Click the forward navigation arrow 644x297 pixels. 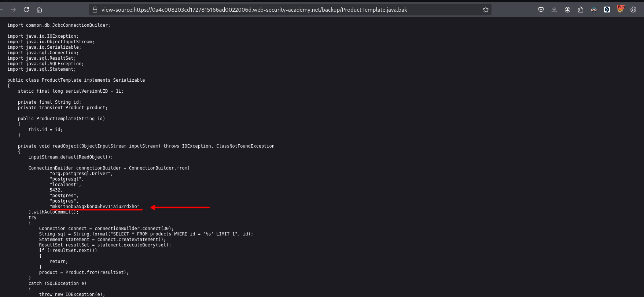pos(13,10)
